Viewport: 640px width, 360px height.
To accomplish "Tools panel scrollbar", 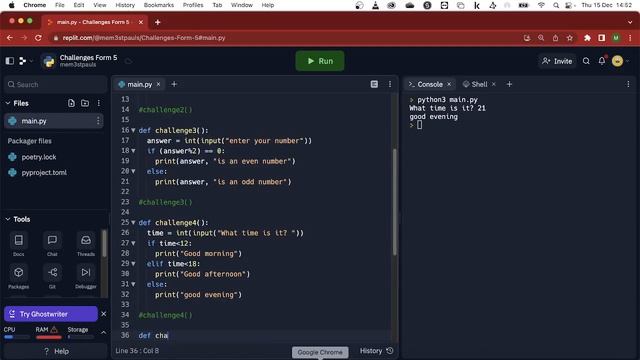I will click(104, 244).
